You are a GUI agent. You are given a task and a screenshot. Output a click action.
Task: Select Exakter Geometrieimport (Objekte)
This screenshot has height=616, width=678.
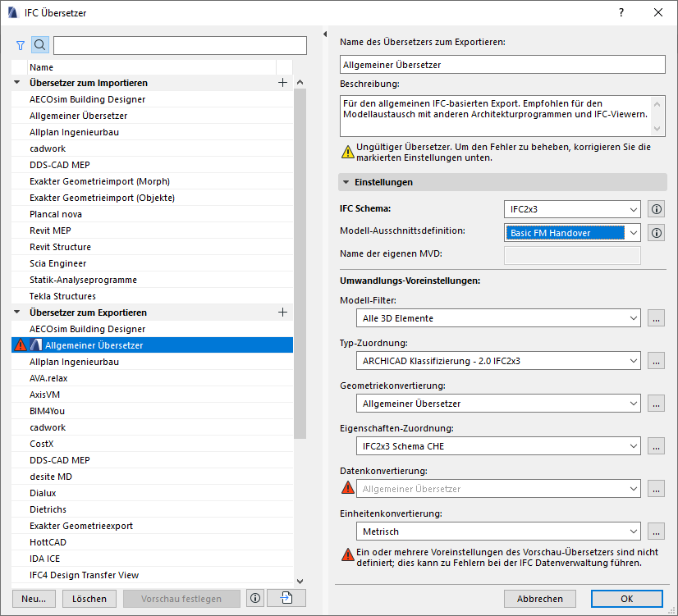[x=152, y=198]
